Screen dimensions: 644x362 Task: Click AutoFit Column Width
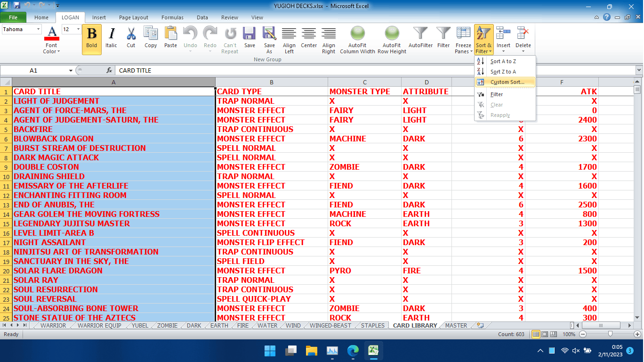pyautogui.click(x=358, y=39)
